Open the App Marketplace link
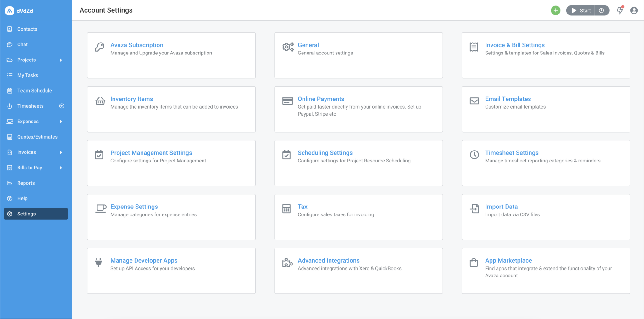Viewport: 644px width, 319px height. point(508,260)
